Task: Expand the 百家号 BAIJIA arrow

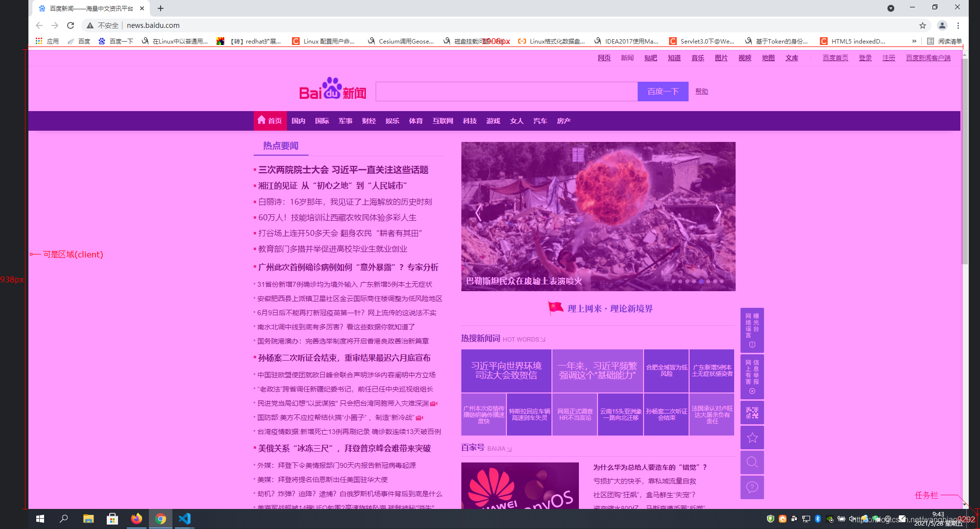Action: (509, 449)
